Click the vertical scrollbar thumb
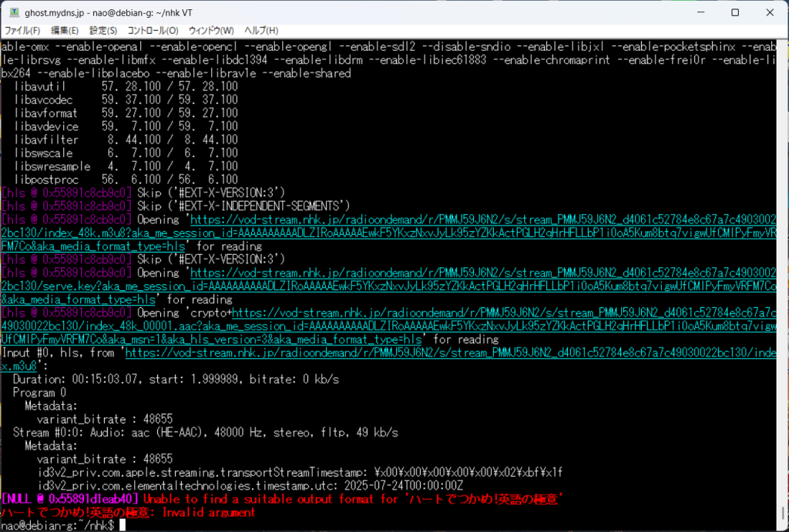The width and height of the screenshot is (789, 532). point(783,513)
